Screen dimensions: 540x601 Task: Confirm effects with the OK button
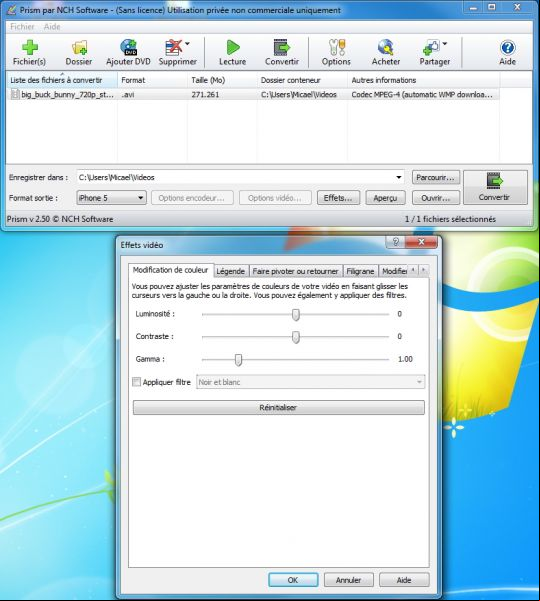click(293, 580)
